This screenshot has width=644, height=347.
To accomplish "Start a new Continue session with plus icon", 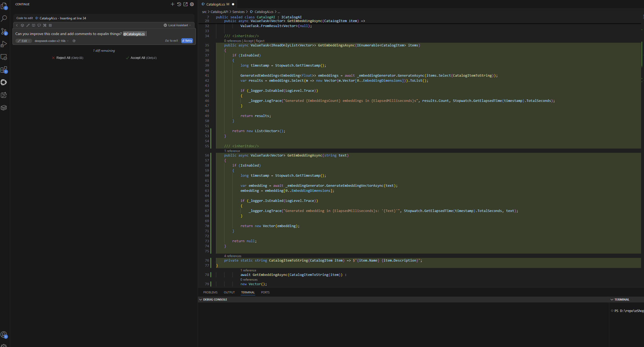I will [x=172, y=4].
